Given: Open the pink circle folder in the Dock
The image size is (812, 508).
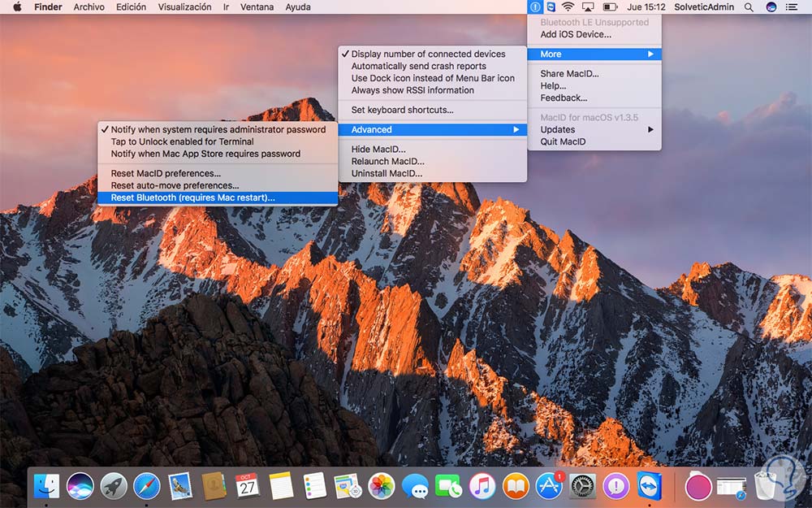Looking at the screenshot, I should coord(698,487).
